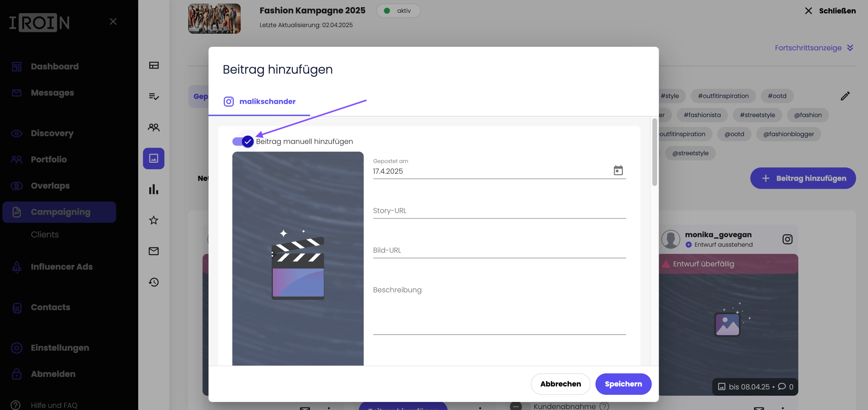Image resolution: width=868 pixels, height=410 pixels.
Task: Click Beitrag hinzufügen button on right
Action: [803, 178]
